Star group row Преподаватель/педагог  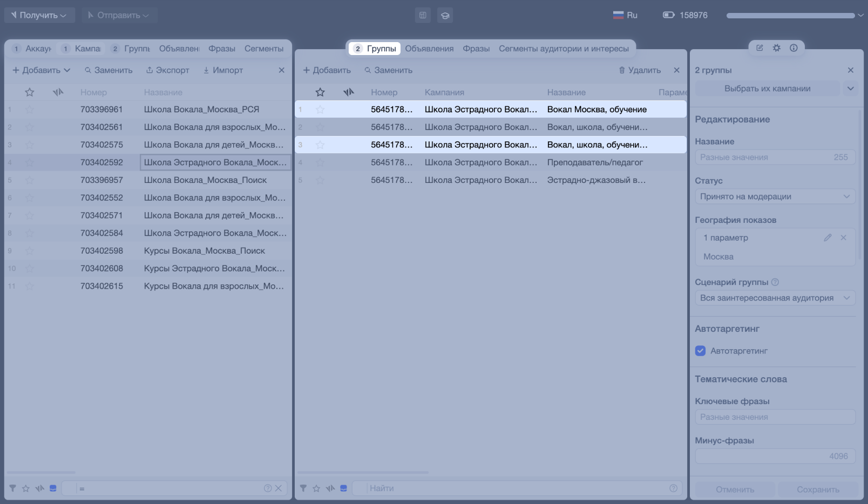[320, 162]
